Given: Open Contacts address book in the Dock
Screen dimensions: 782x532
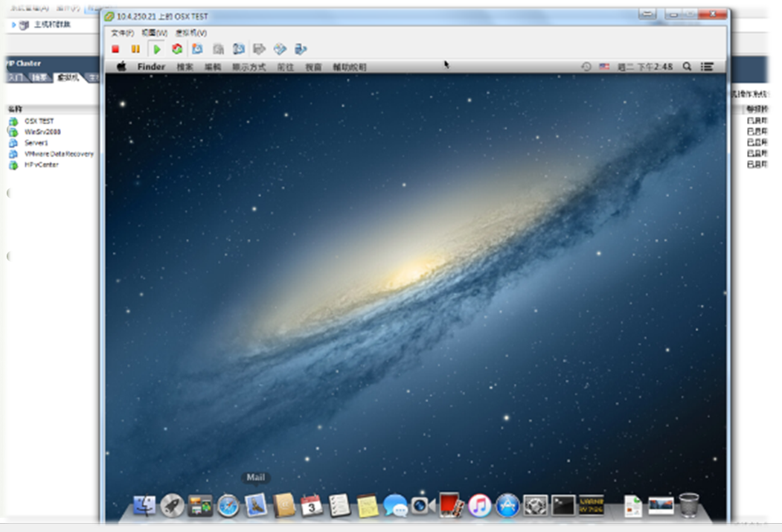Looking at the screenshot, I should pos(283,505).
